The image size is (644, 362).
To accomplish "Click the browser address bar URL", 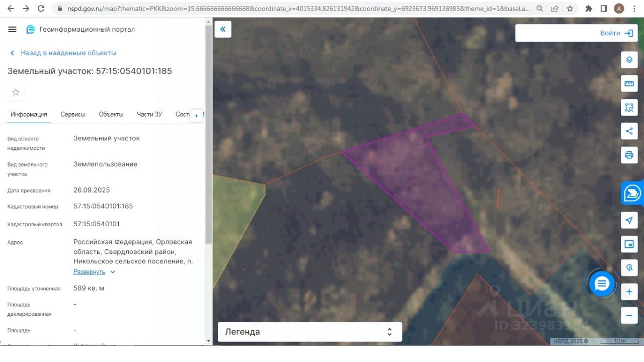I will coord(299,9).
